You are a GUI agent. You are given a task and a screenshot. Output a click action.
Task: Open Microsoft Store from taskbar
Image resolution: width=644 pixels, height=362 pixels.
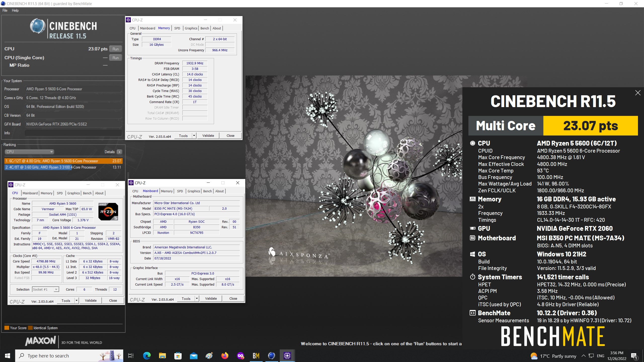pos(178,356)
